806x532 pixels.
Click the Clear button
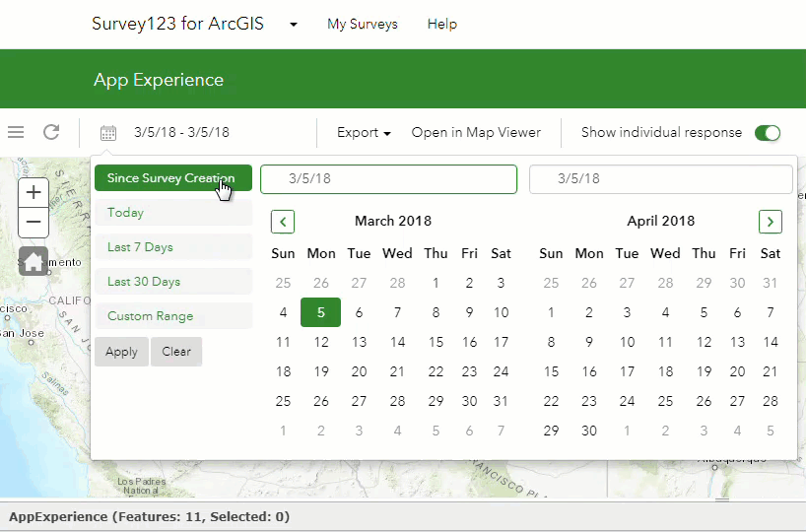pyautogui.click(x=176, y=352)
